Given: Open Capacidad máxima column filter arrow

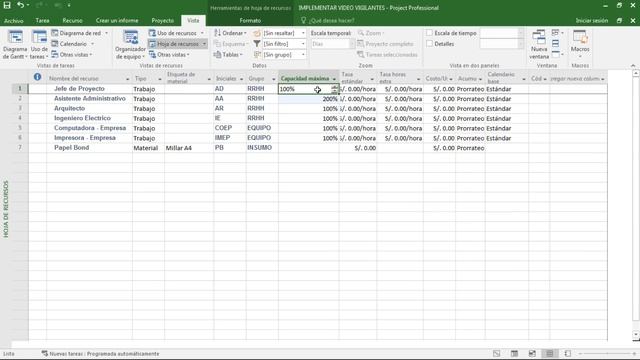Looking at the screenshot, I should (x=334, y=79).
